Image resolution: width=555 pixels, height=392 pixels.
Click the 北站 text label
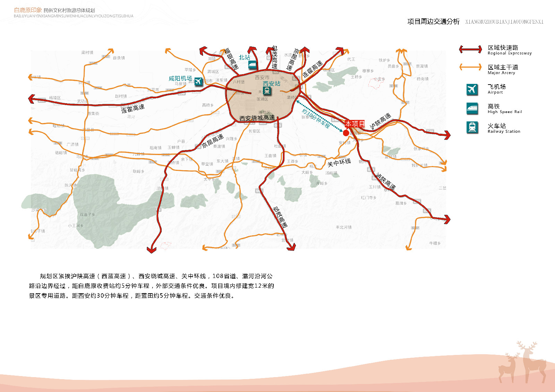point(244,57)
